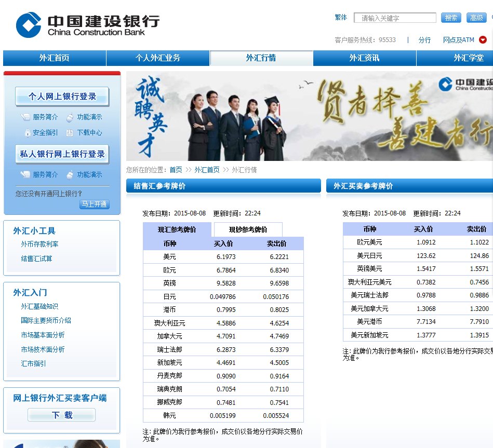Click the 马上开通 button

click(x=94, y=205)
